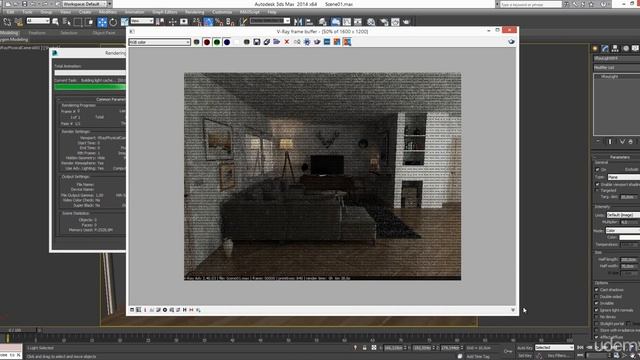Open the selection filter All dropdown
Viewport: 640px width, 360px height.
point(38,21)
